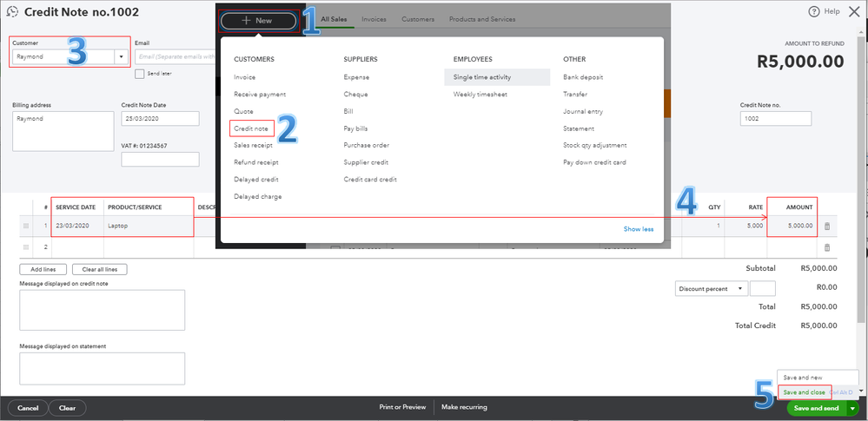Image resolution: width=868 pixels, height=421 pixels.
Task: Click the Credit Note no. field
Action: [776, 119]
